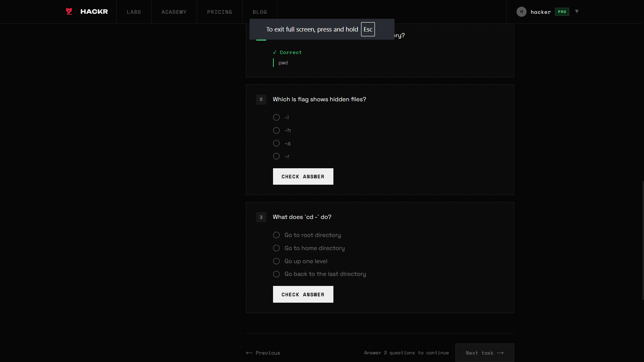Select 'Go up one level' option

[x=276, y=261]
